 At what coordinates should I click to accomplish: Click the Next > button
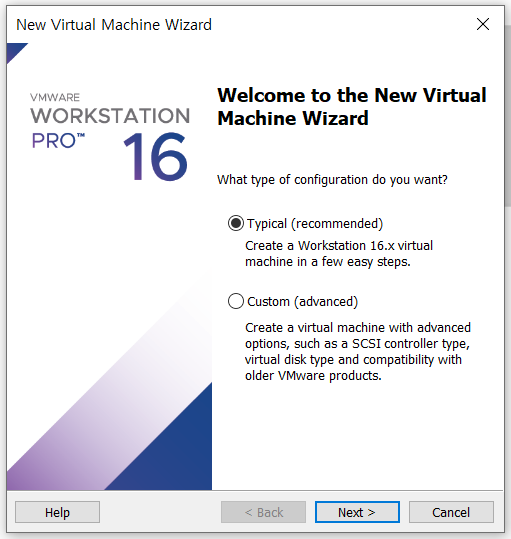357,512
